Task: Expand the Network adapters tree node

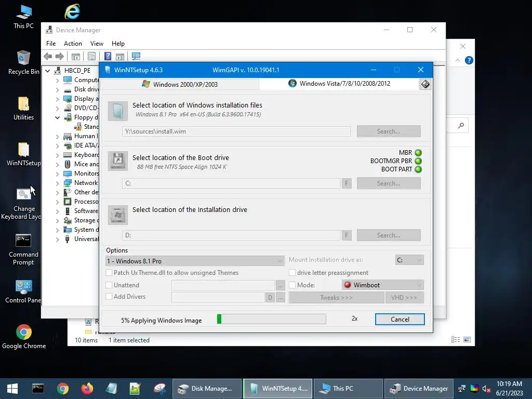Action: click(57, 183)
